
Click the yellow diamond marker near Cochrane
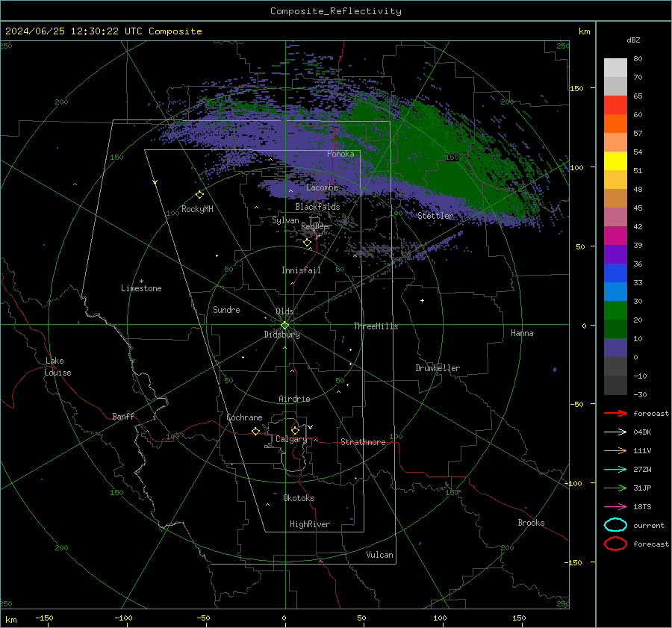255,431
